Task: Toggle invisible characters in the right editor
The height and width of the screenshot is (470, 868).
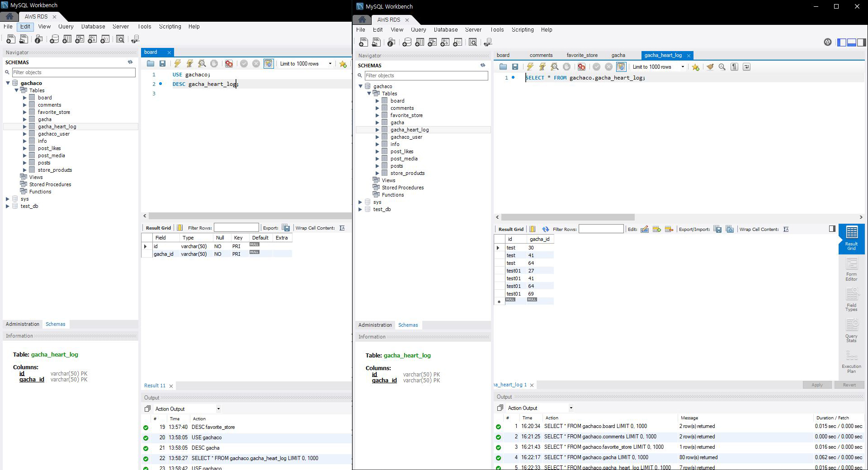Action: (x=735, y=67)
